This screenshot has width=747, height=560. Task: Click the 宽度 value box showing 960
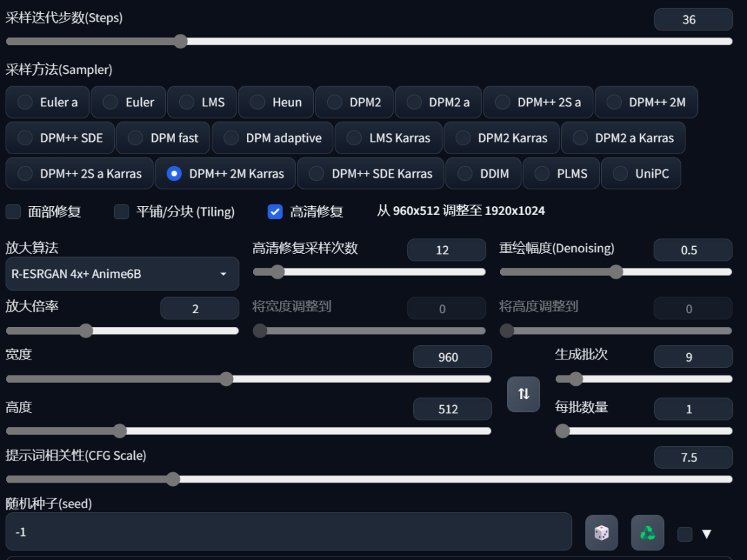click(x=452, y=357)
